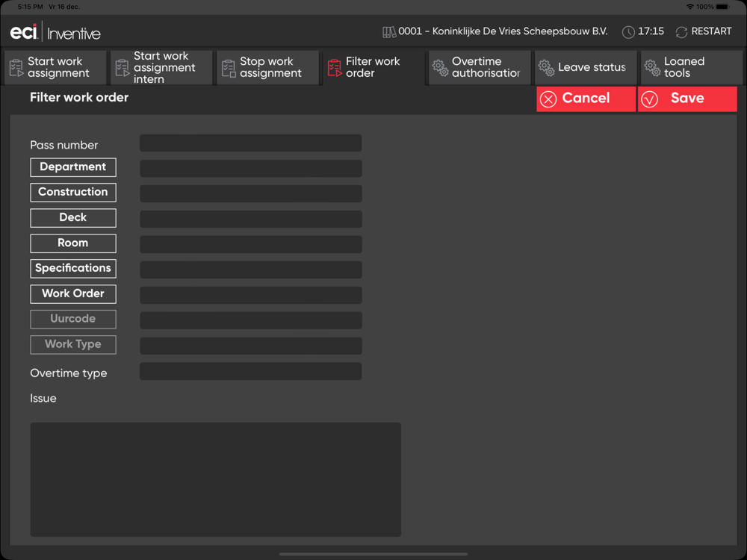Click the Specifications button
Viewport: 747px width, 560px height.
coord(73,269)
